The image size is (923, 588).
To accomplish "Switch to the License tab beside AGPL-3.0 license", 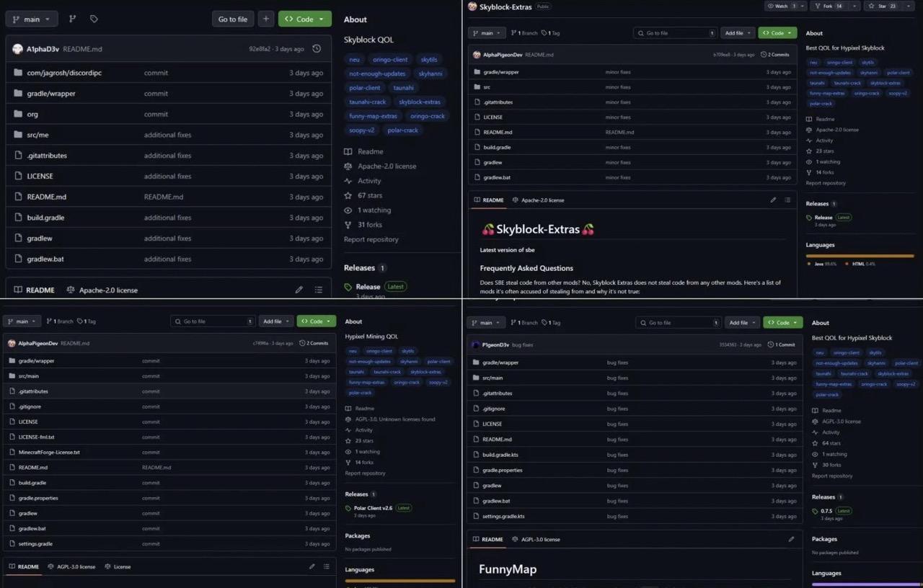I will [x=118, y=566].
